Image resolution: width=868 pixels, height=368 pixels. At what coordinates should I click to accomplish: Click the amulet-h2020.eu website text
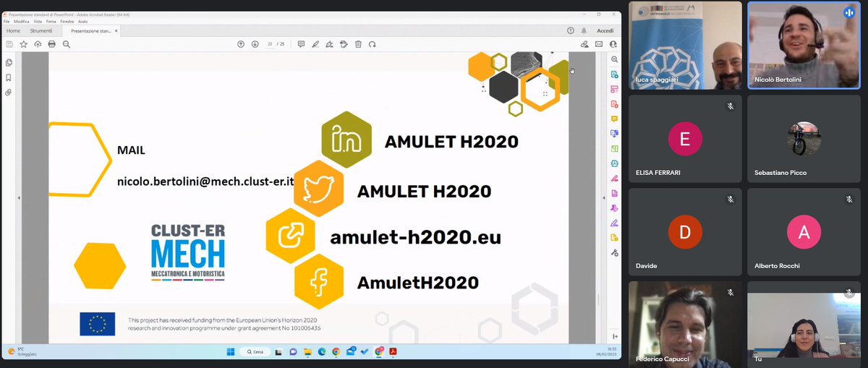tap(415, 237)
